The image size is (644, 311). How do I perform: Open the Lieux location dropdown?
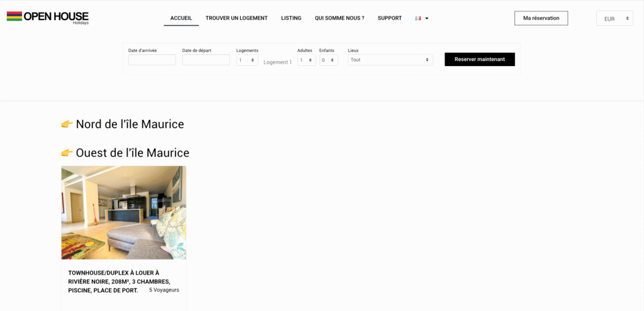coord(390,60)
